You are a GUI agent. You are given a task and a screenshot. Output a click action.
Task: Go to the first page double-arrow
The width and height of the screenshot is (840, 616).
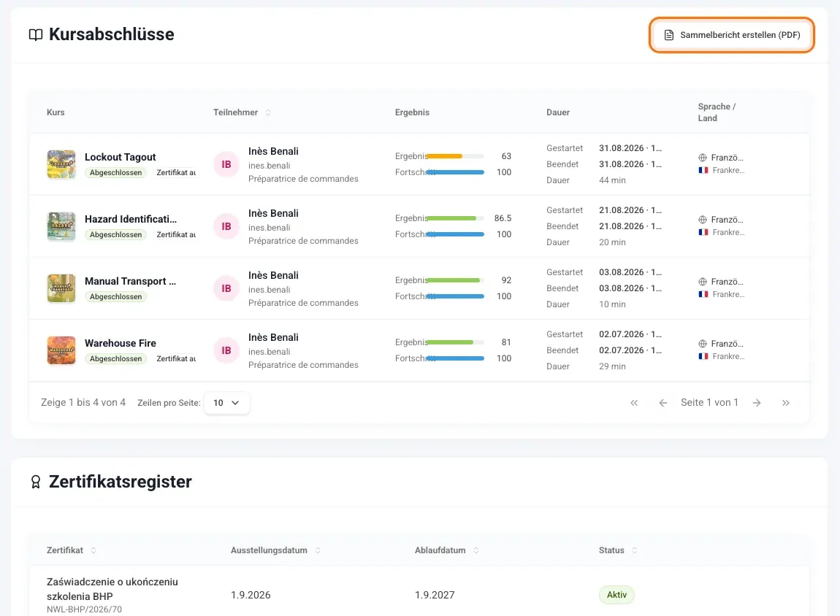point(634,403)
